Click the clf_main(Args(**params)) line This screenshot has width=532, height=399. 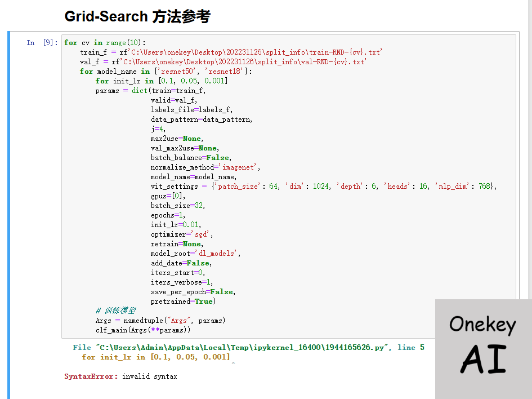click(143, 330)
